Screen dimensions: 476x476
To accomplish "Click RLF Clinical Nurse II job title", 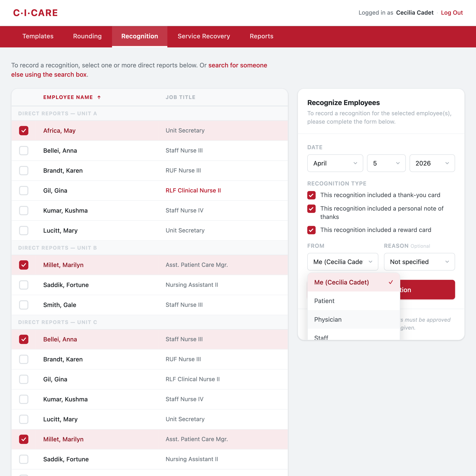I will tap(193, 190).
